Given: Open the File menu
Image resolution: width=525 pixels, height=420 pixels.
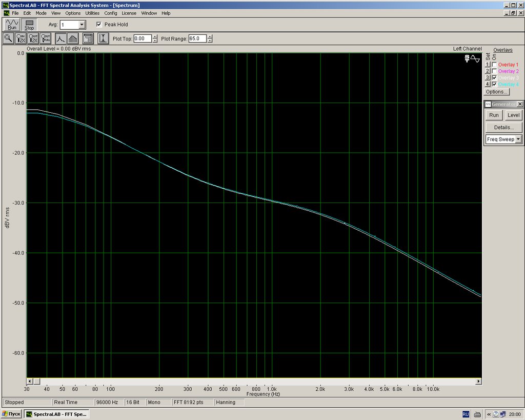Looking at the screenshot, I should (x=15, y=13).
